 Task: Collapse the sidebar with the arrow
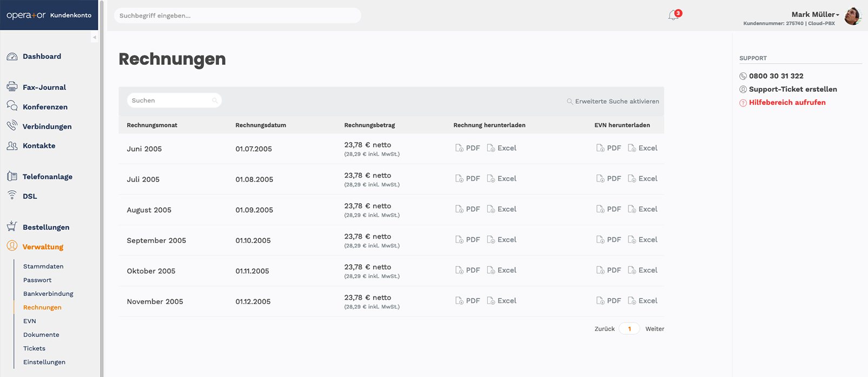[94, 37]
